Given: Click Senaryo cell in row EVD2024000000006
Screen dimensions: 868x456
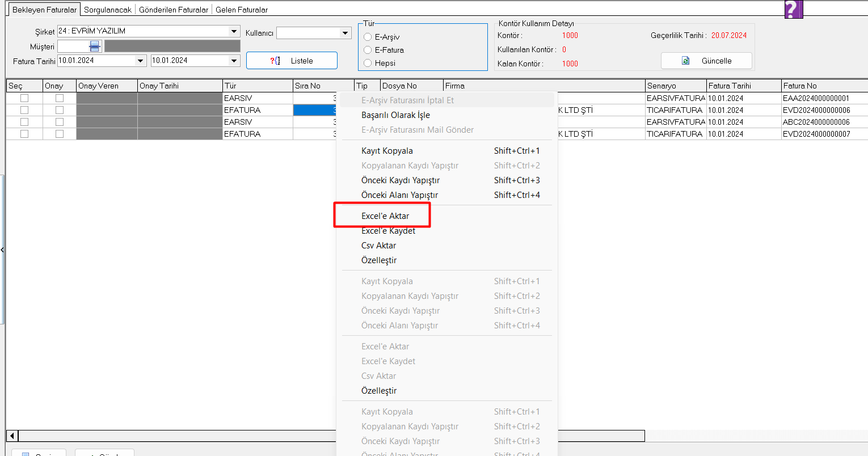Looking at the screenshot, I should pos(676,110).
